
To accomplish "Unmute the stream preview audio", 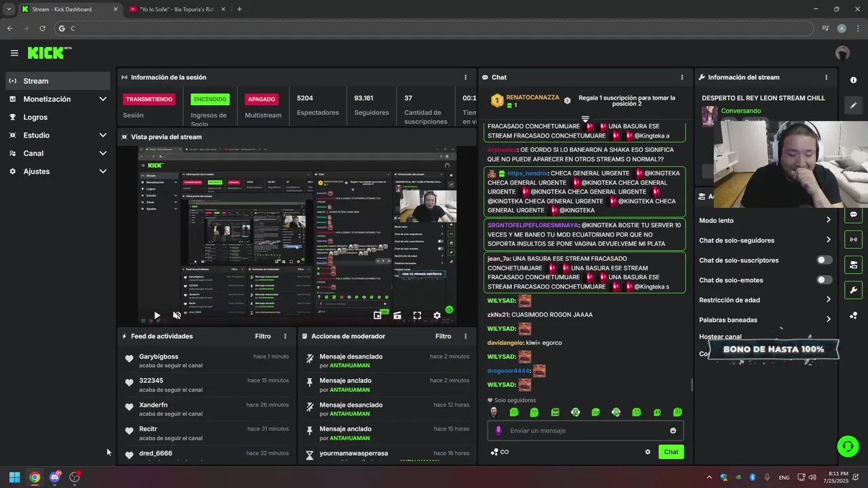I will (177, 315).
